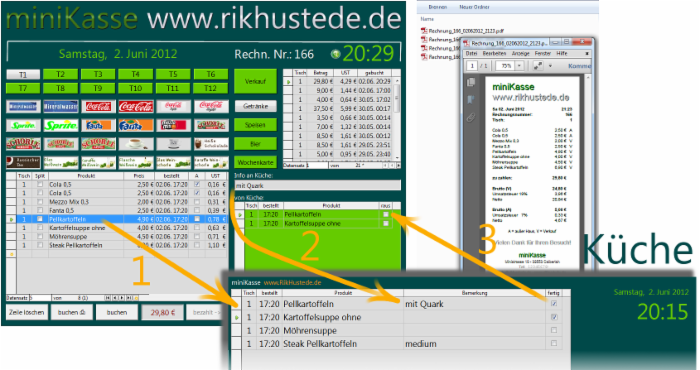Toggle the Split checkbox on the Pellkartoffeln row
Screen dimensions: 700x370
(40, 219)
